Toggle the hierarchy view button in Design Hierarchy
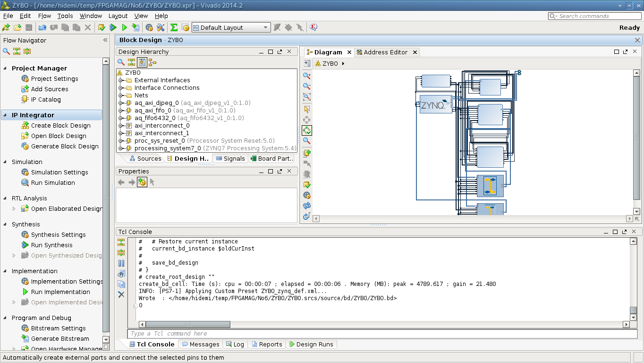 [x=153, y=62]
